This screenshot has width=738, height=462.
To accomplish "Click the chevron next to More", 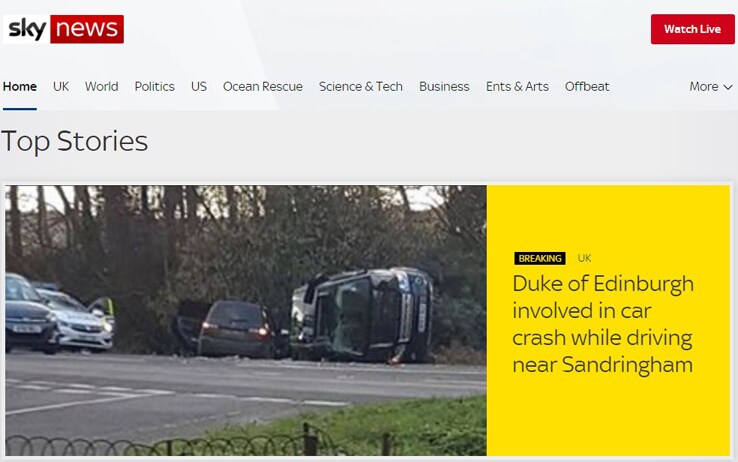I will pyautogui.click(x=728, y=88).
